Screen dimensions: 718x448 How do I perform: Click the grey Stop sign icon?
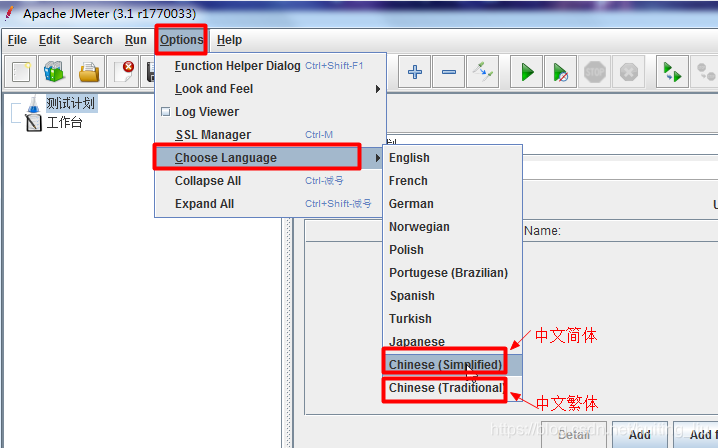click(594, 72)
